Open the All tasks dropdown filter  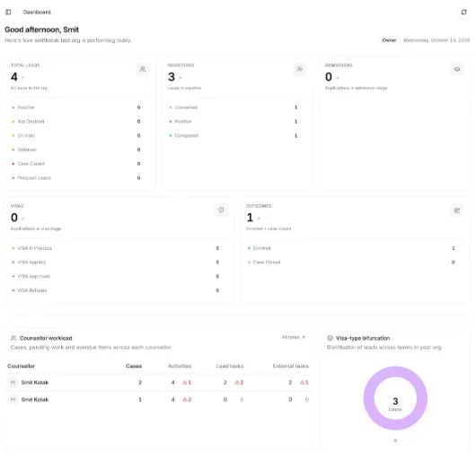coord(294,337)
